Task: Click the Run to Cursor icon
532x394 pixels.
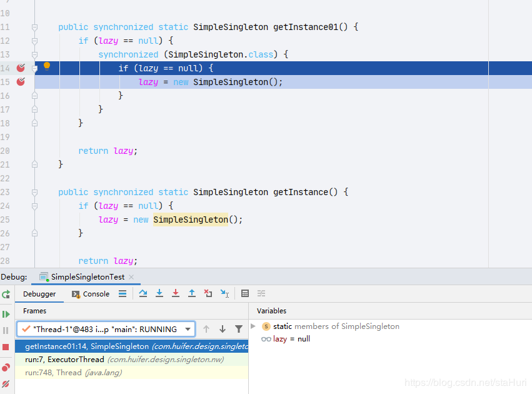Action: 224,293
